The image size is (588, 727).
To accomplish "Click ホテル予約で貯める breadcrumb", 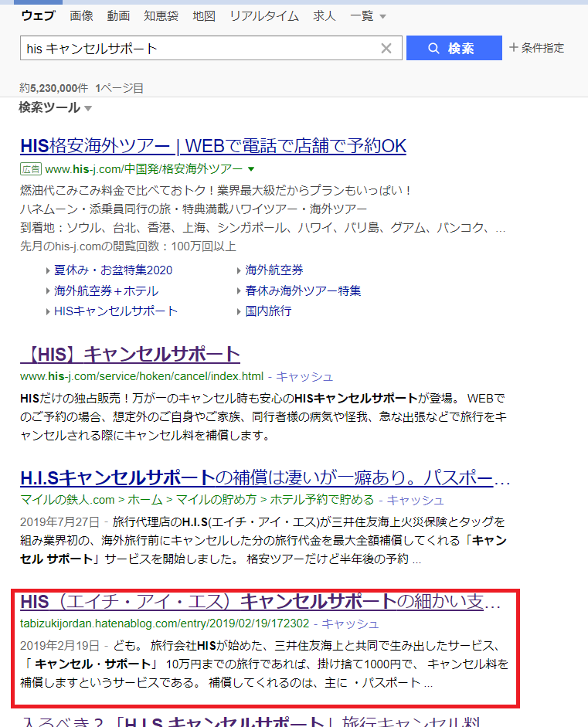I will click(x=322, y=500).
